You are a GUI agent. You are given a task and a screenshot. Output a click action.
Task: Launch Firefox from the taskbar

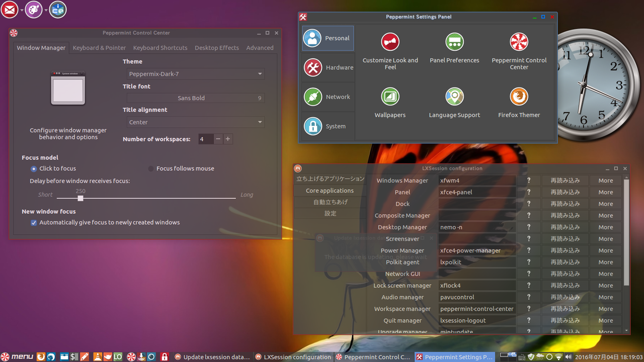(41, 357)
